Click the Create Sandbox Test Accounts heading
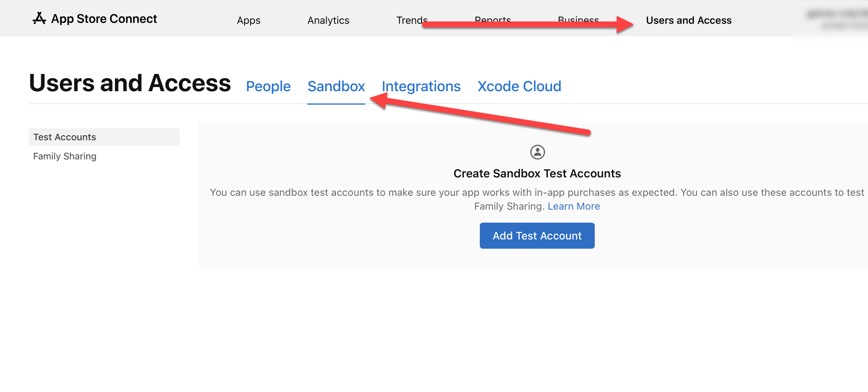Viewport: 868px width, 392px height. pyautogui.click(x=537, y=174)
